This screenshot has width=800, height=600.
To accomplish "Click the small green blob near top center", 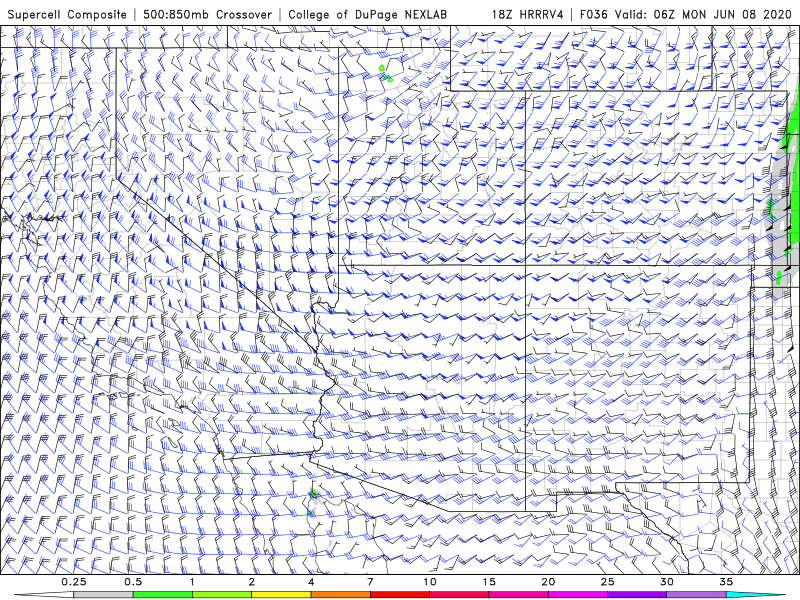I will [x=382, y=68].
